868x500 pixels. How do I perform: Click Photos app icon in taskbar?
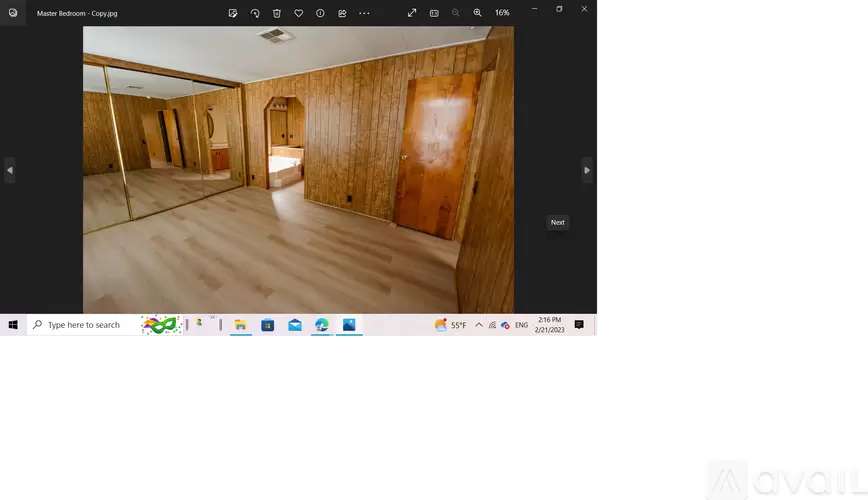coord(349,325)
